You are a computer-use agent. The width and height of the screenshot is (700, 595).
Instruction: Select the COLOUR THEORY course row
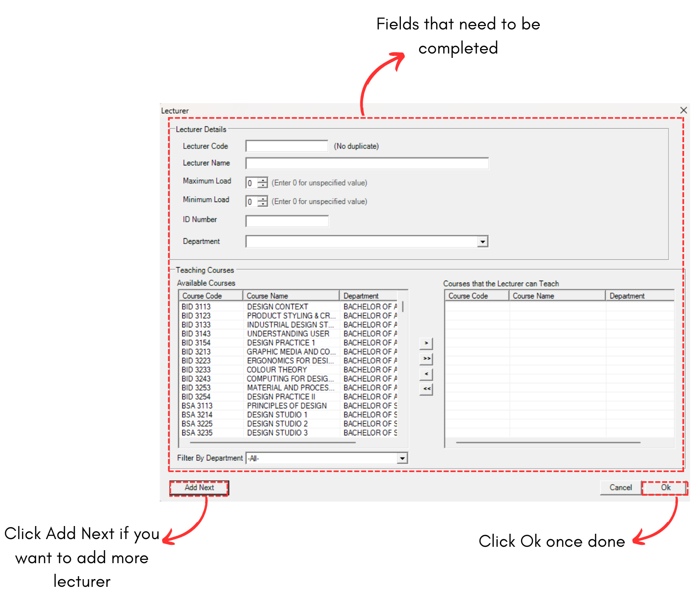click(277, 370)
